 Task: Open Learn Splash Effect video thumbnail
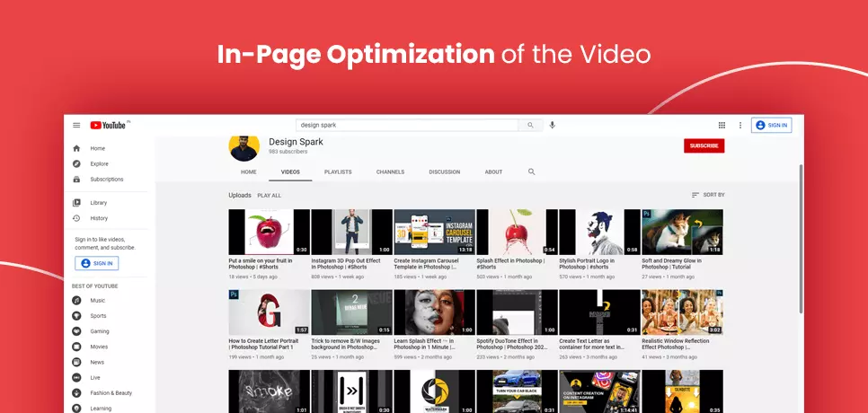click(435, 312)
